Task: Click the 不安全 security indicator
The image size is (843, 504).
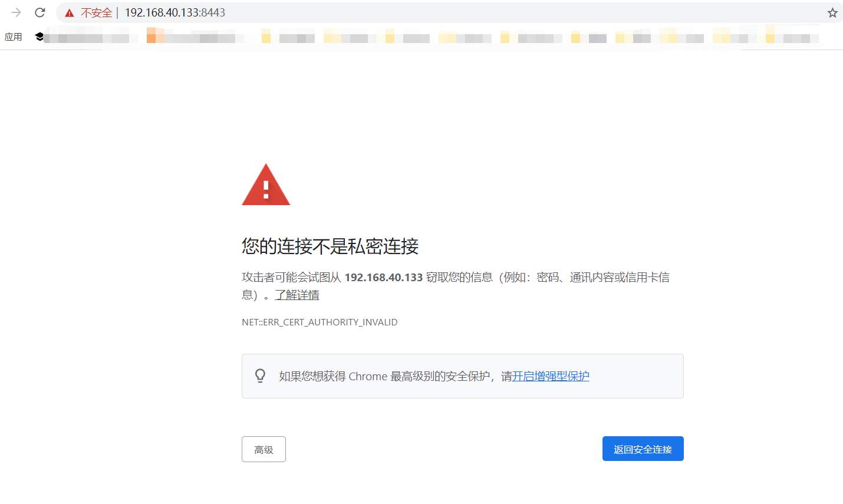Action: click(96, 13)
